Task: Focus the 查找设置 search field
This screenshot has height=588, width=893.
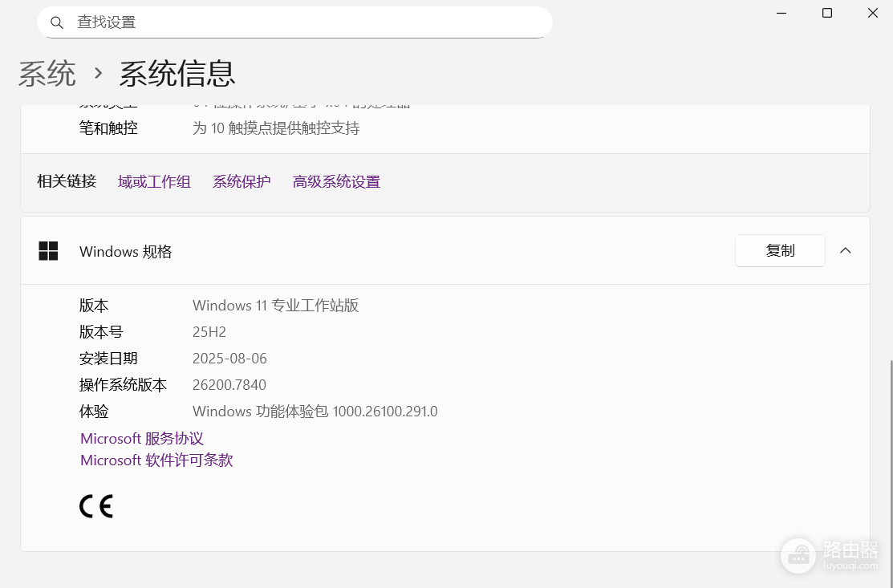Action: (294, 22)
